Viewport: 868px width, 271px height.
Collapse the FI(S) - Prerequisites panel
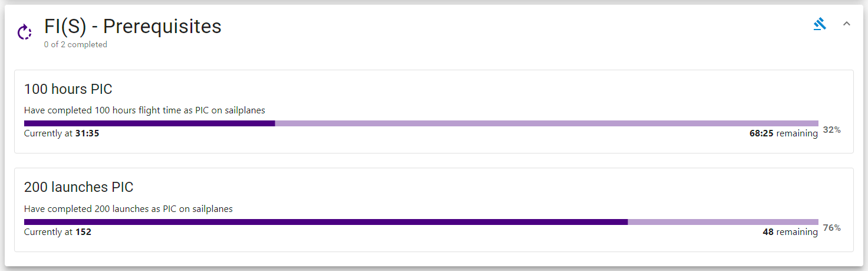pyautogui.click(x=847, y=24)
